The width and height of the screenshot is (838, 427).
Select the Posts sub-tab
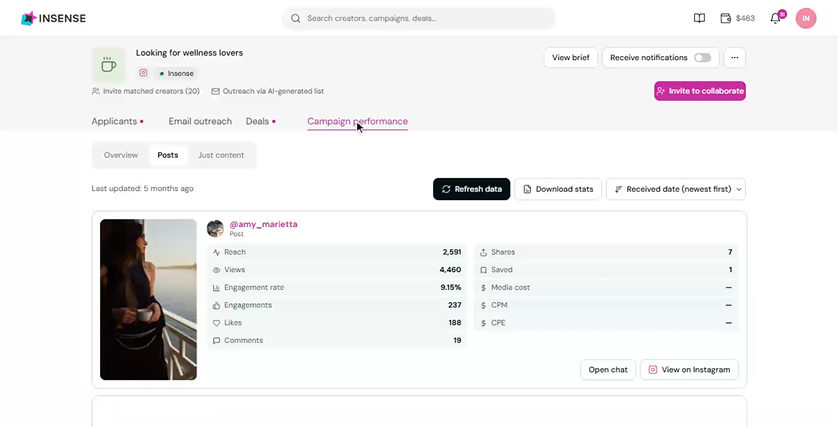pos(168,155)
